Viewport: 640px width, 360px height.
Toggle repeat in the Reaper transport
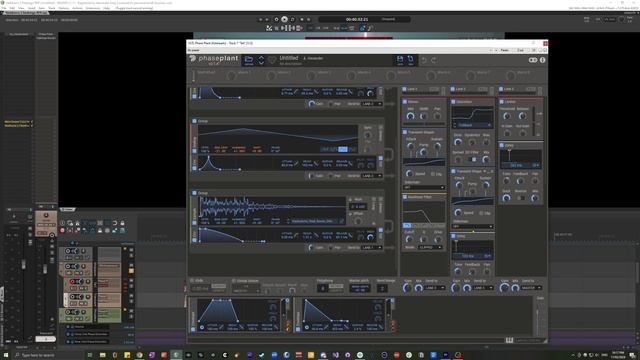pos(293,19)
